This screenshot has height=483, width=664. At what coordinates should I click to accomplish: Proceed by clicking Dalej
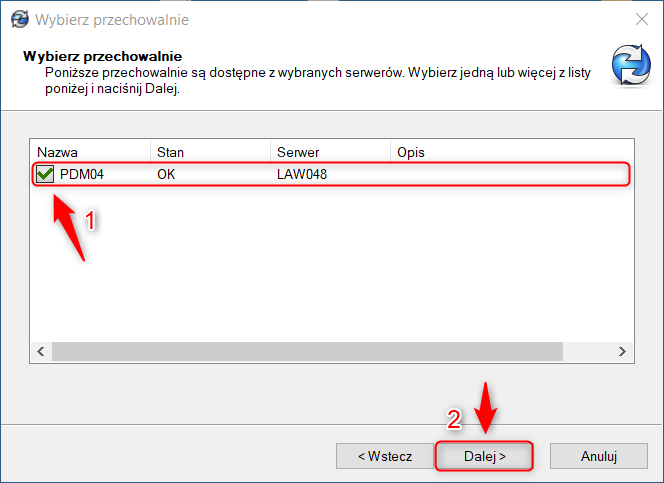[484, 456]
